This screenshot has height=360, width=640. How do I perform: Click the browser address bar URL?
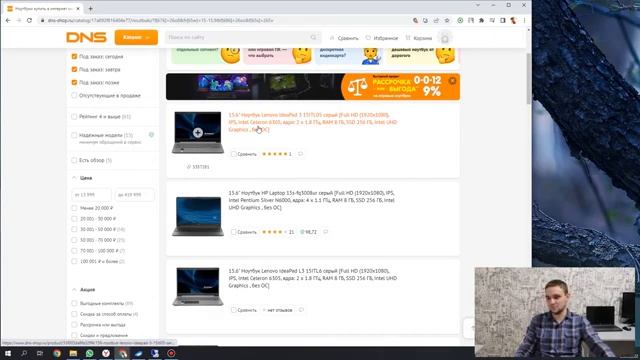[160, 20]
